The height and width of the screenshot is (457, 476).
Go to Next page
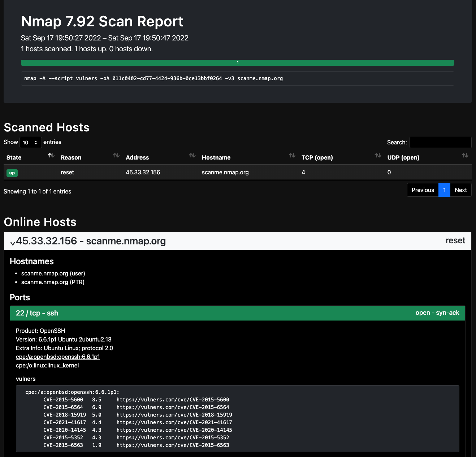coord(461,190)
